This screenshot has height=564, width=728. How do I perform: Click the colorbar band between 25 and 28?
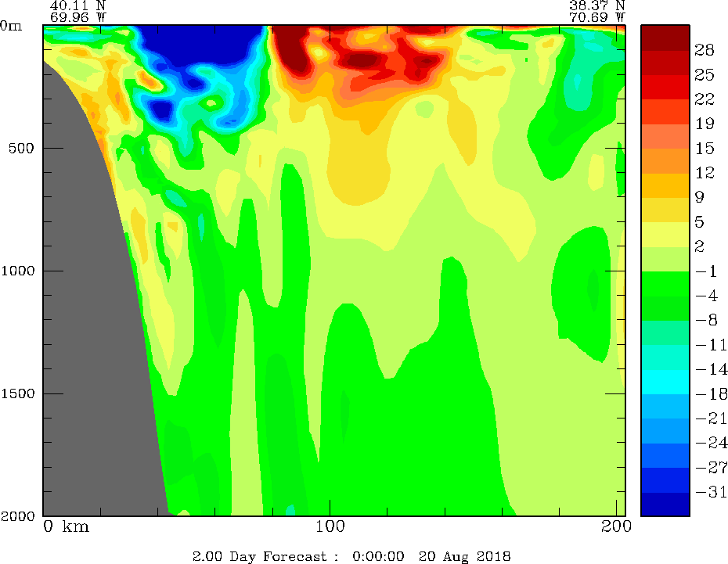[665, 62]
